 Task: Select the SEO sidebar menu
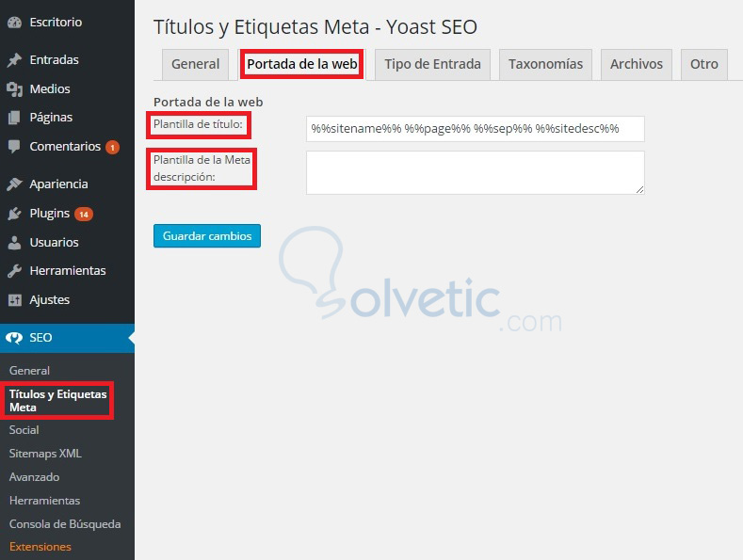67,338
